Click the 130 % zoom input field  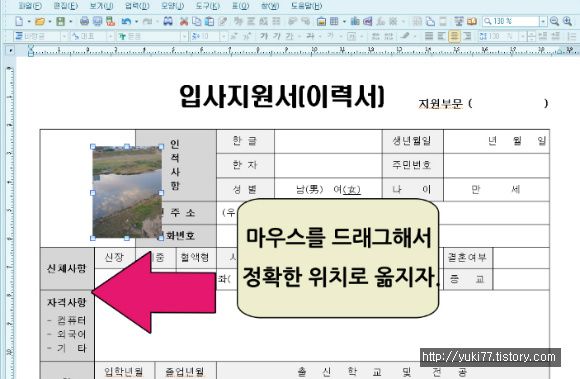510,21
